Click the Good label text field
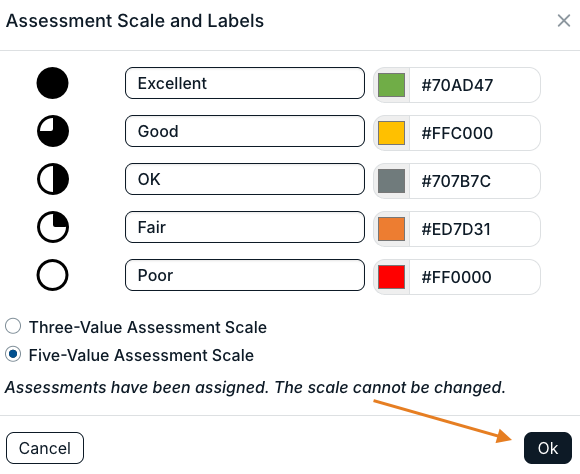 (x=245, y=131)
